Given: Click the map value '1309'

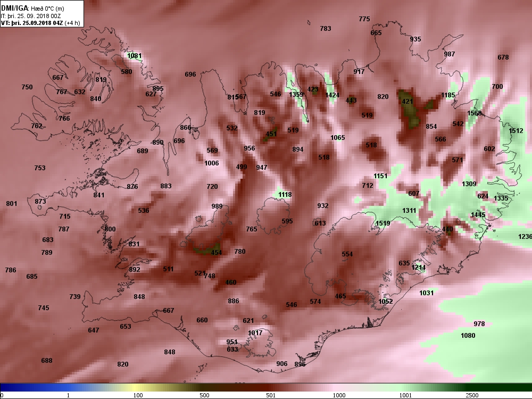Looking at the screenshot, I should [469, 184].
